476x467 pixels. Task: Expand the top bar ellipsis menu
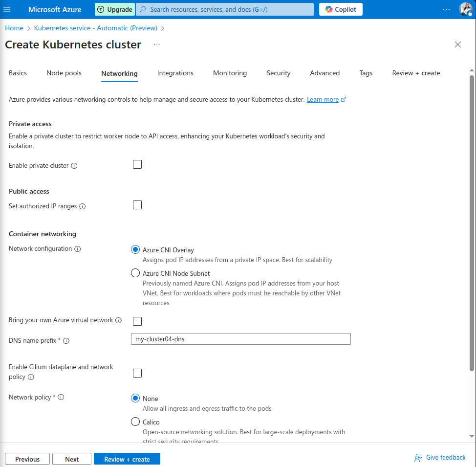[446, 9]
